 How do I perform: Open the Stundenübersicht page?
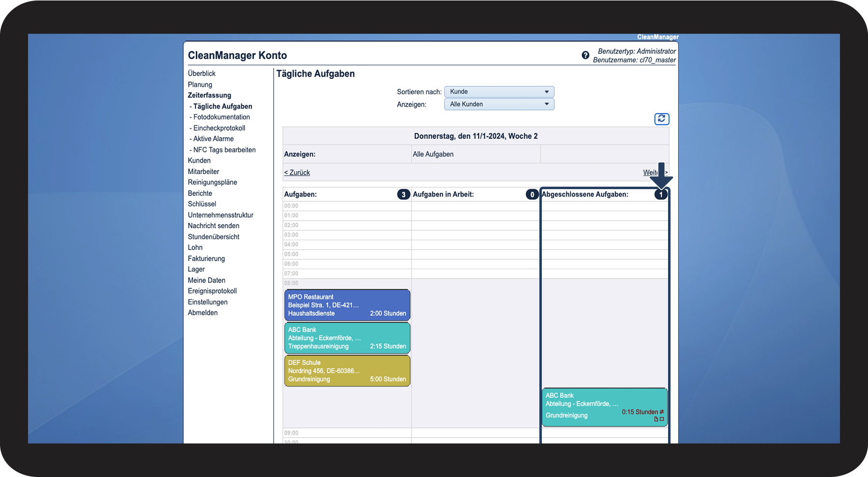pos(214,237)
